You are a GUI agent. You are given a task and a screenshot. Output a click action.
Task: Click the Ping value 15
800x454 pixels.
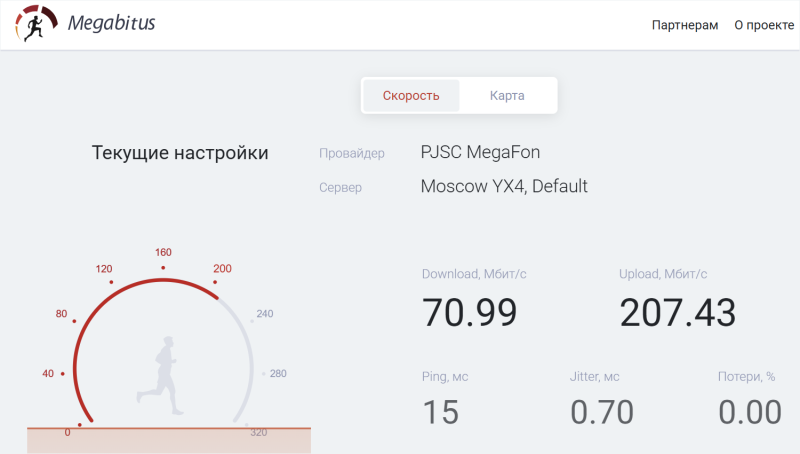coord(440,412)
